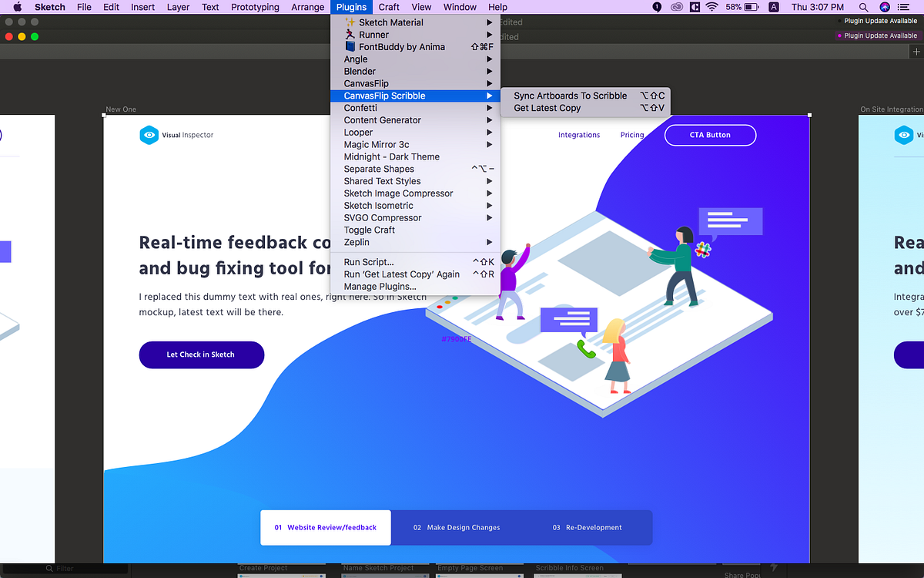Select the CanvasFlip Scribble menu entry
The width and height of the screenshot is (924, 578).
(x=415, y=96)
